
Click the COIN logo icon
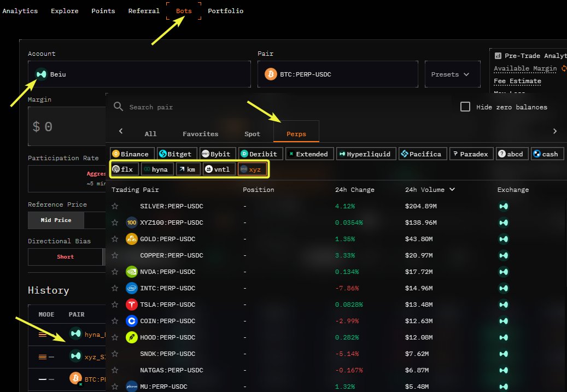(x=132, y=321)
